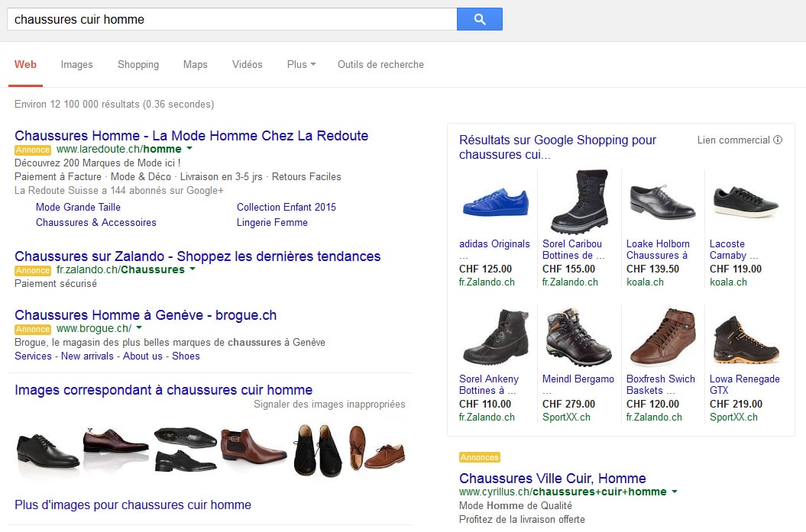Click the Lacoste Carnaby sneaker image
This screenshot has height=532, width=806.
coord(746,202)
